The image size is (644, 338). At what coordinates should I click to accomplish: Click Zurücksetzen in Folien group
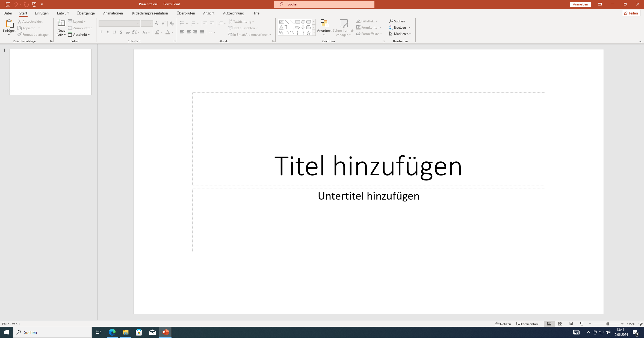[x=80, y=28]
